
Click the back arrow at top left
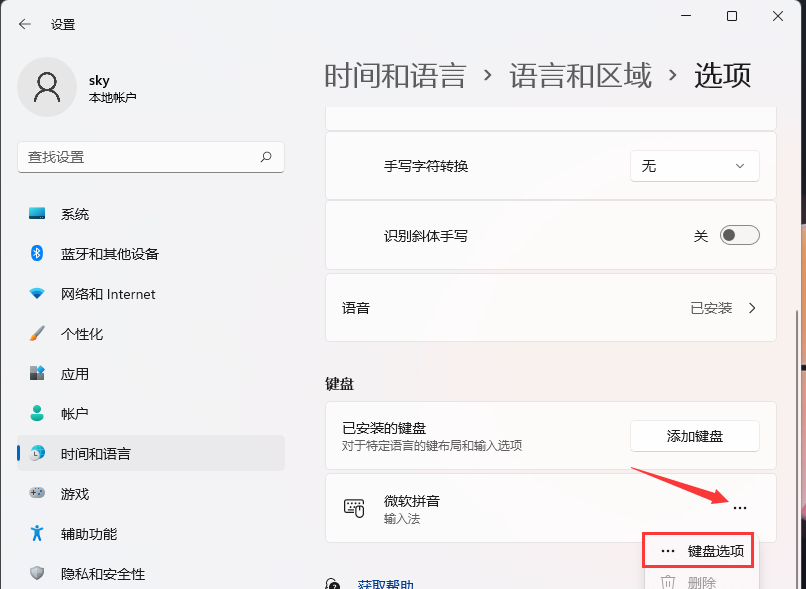(23, 24)
